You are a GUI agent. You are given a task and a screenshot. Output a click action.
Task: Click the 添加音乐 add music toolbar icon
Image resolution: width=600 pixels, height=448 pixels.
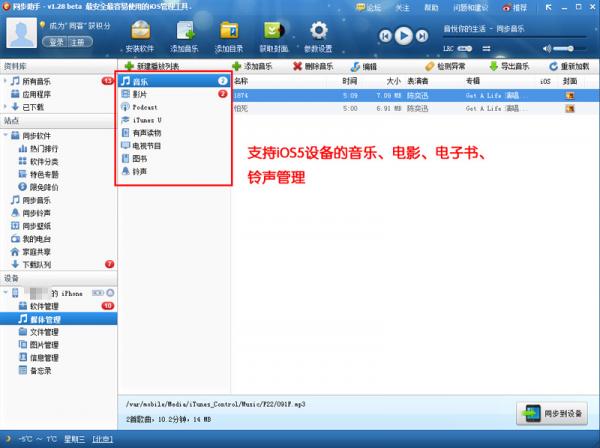(184, 36)
